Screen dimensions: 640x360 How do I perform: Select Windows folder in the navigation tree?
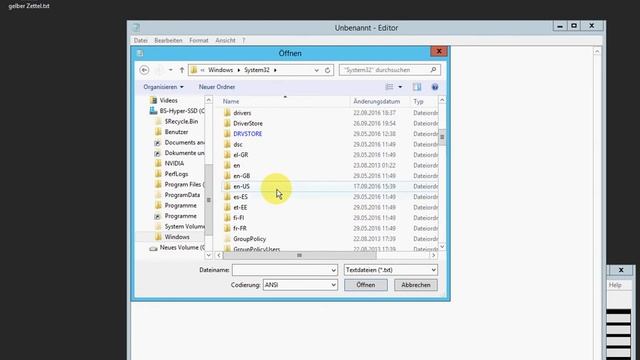coord(177,237)
